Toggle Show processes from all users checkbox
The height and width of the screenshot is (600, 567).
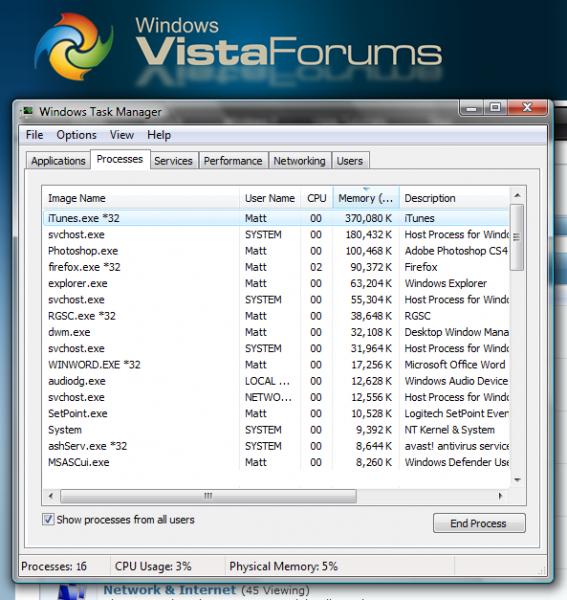(x=48, y=519)
